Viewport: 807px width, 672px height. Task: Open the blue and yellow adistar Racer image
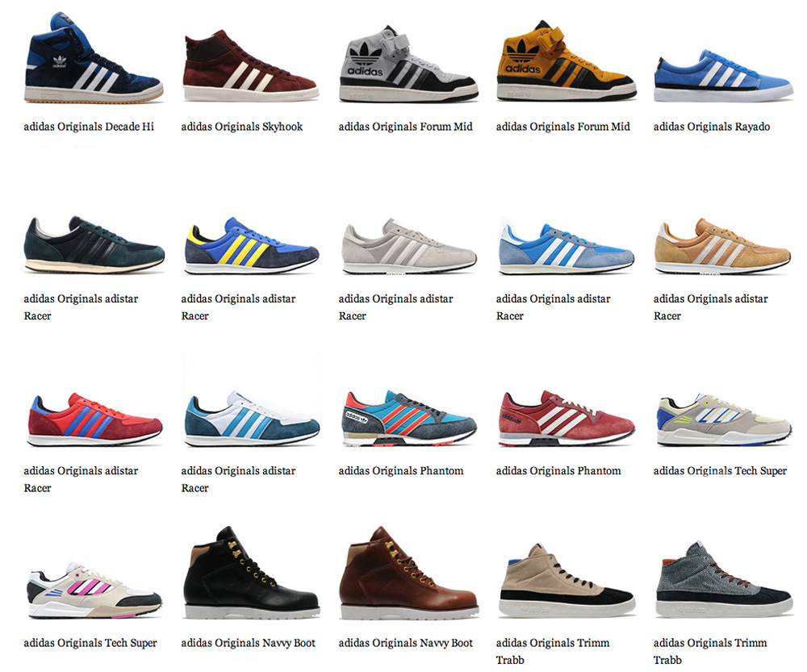(251, 245)
